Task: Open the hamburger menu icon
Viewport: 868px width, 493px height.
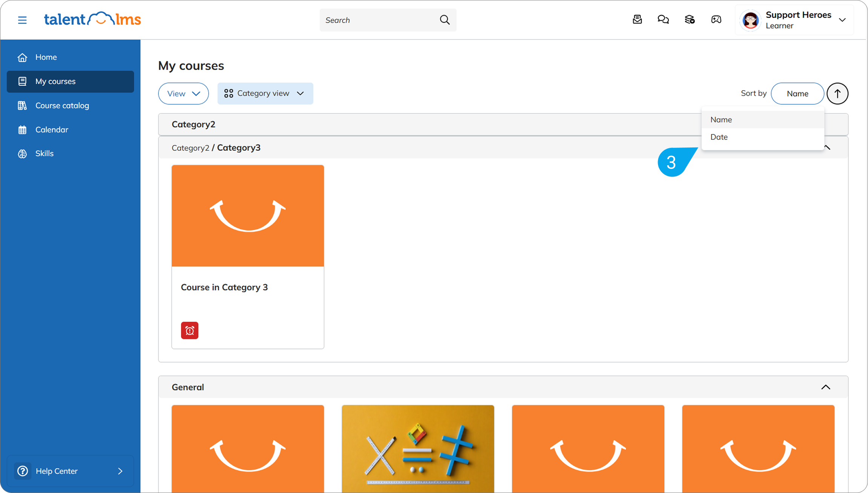Action: pos(22,20)
